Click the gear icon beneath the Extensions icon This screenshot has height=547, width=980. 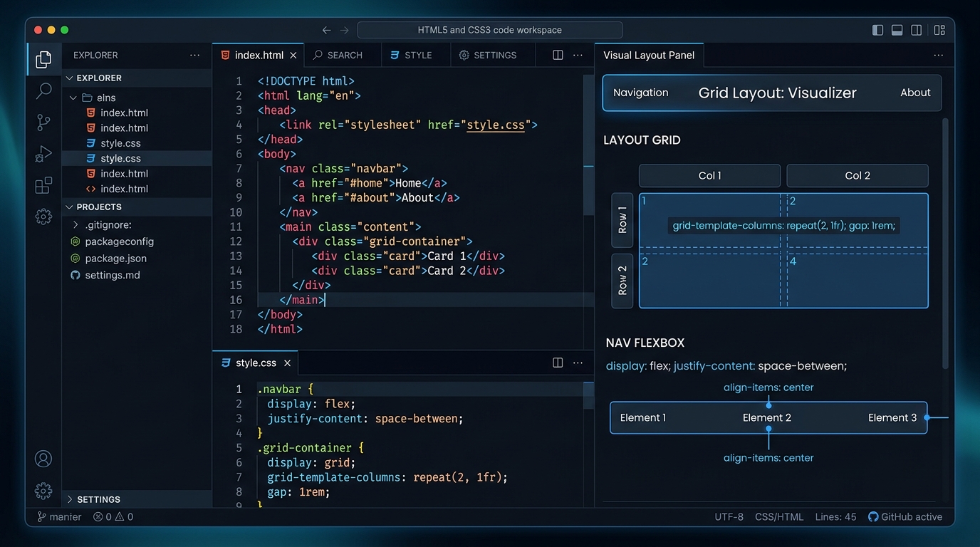click(43, 217)
